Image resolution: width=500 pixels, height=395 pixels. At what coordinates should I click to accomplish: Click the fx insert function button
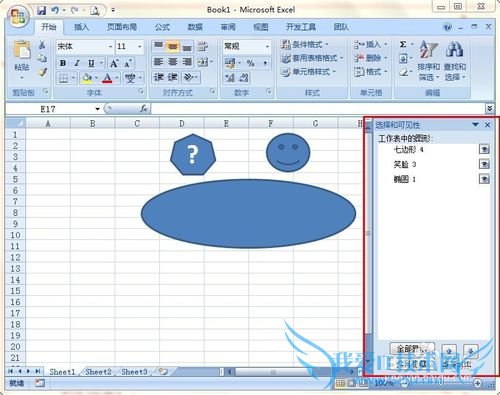pos(144,109)
